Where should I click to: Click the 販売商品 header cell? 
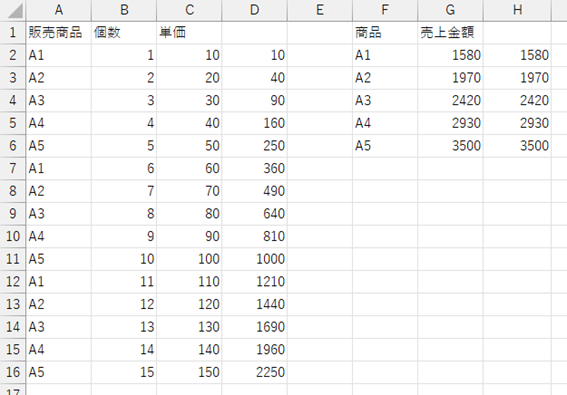(x=59, y=33)
